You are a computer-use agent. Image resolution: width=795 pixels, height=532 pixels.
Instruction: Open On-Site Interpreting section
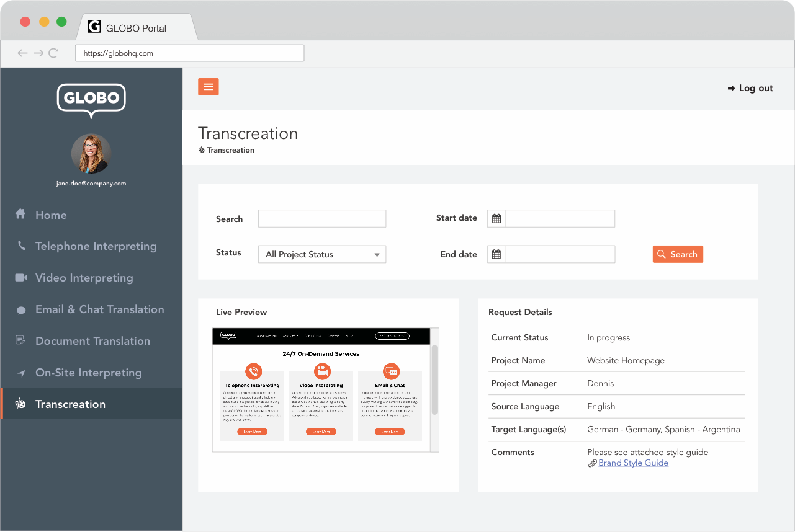point(89,373)
